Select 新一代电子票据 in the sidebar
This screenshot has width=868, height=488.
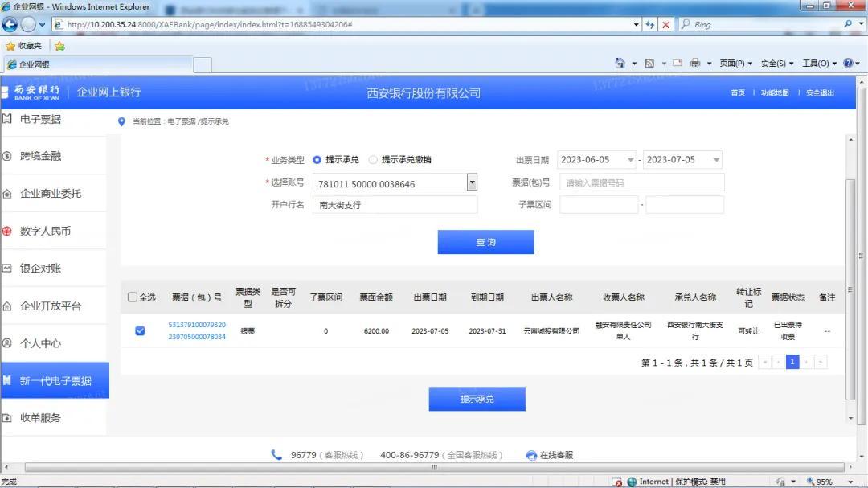coord(55,380)
